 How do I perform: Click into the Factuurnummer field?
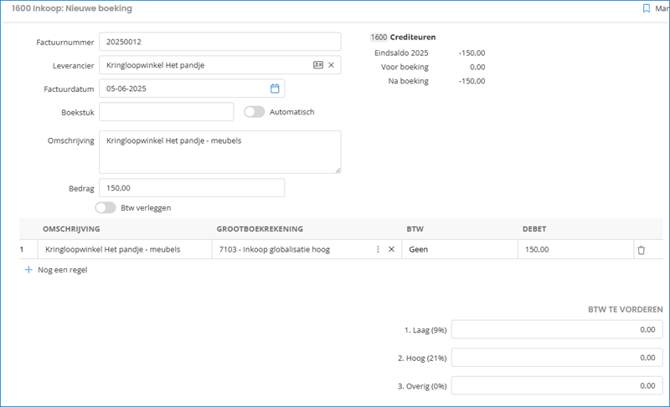point(191,41)
